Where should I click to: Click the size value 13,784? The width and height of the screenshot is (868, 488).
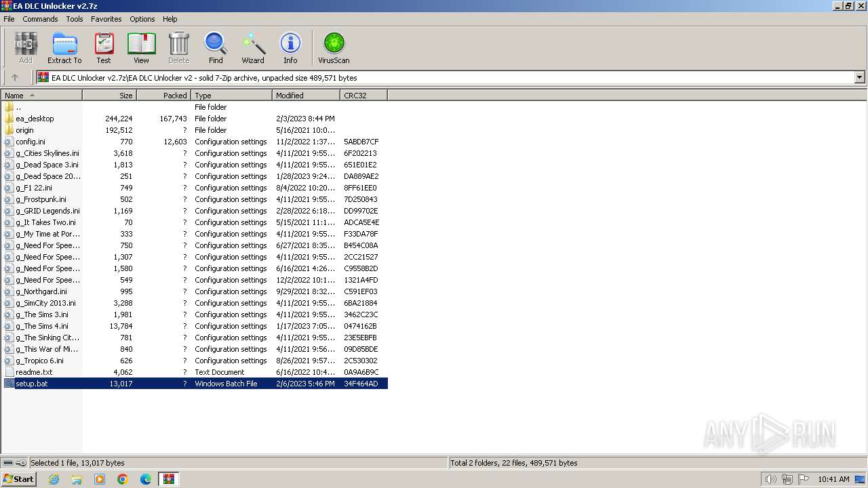[121, 326]
